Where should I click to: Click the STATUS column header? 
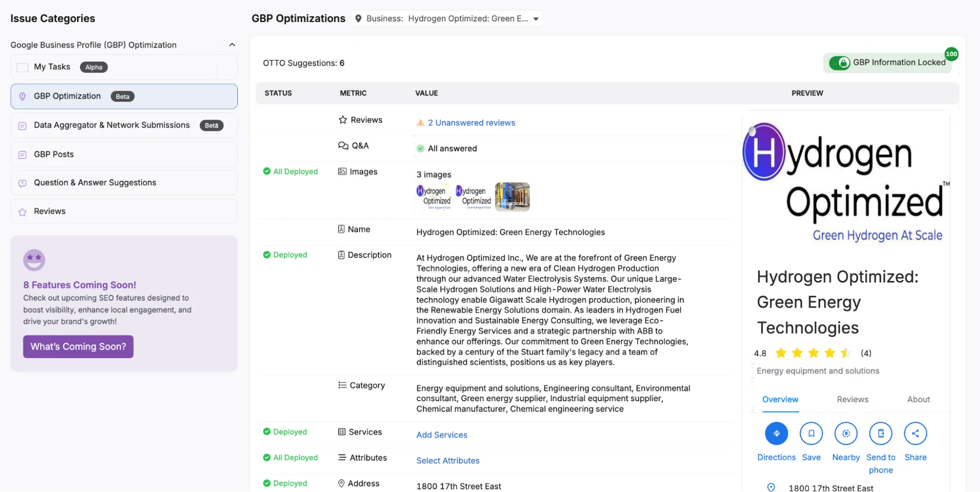tap(278, 93)
